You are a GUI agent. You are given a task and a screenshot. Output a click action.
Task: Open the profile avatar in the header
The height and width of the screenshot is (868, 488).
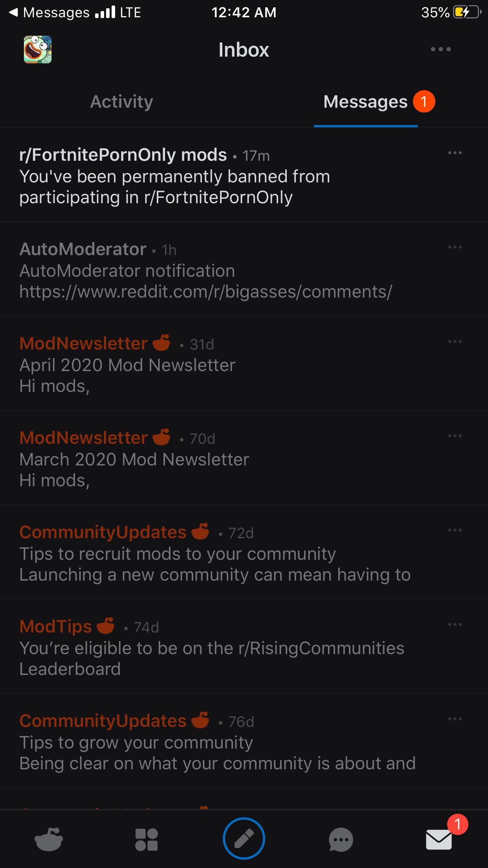(38, 50)
